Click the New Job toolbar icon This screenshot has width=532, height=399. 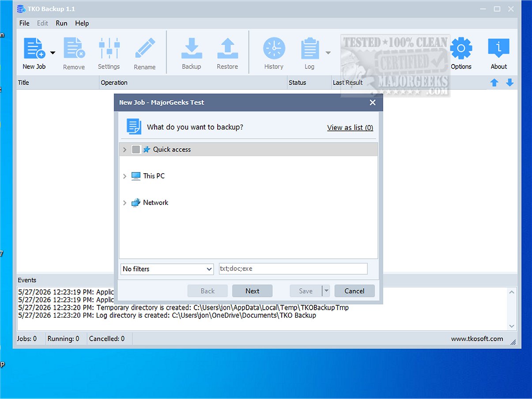tap(34, 49)
